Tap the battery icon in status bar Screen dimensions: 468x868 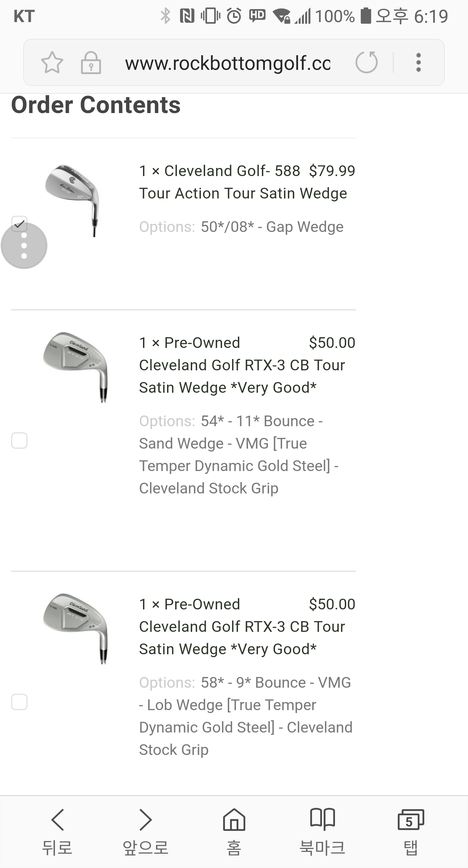(x=366, y=16)
